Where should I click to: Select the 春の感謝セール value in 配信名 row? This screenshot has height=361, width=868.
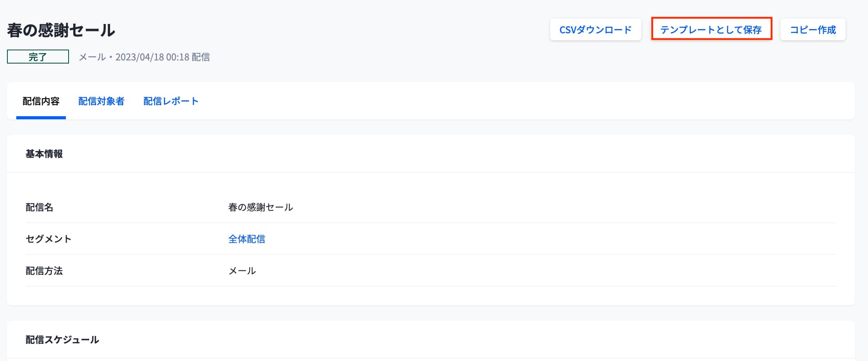click(260, 207)
